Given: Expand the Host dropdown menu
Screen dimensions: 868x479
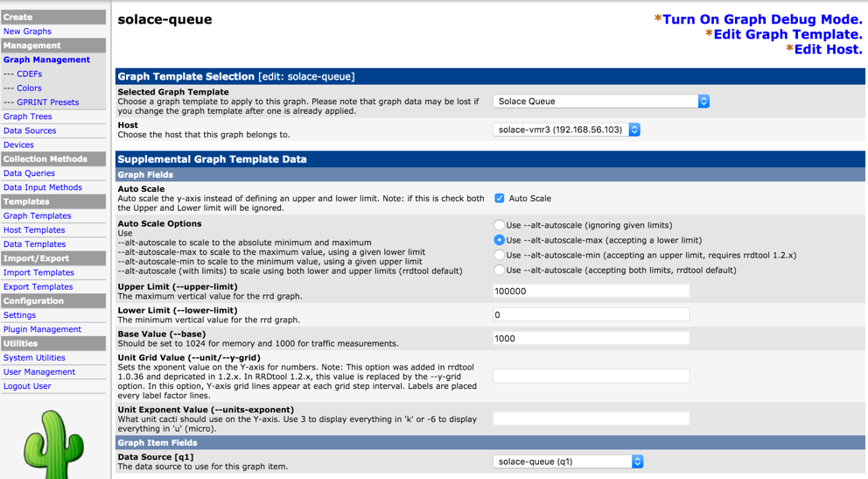Looking at the screenshot, I should [566, 130].
